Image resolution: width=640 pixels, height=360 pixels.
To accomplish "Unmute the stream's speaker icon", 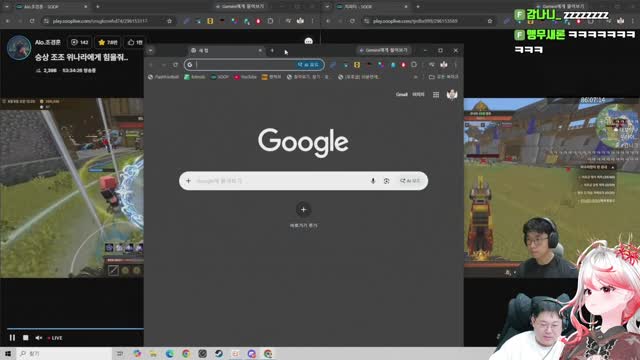I will tap(38, 338).
